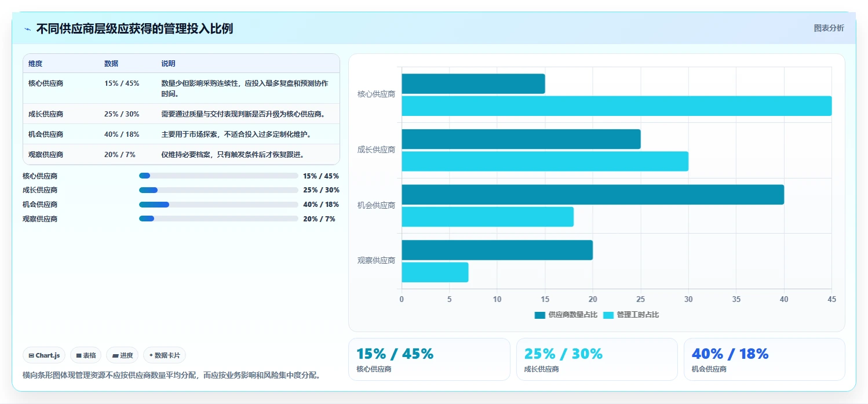Click the x-axis tick label 25

[x=640, y=300]
